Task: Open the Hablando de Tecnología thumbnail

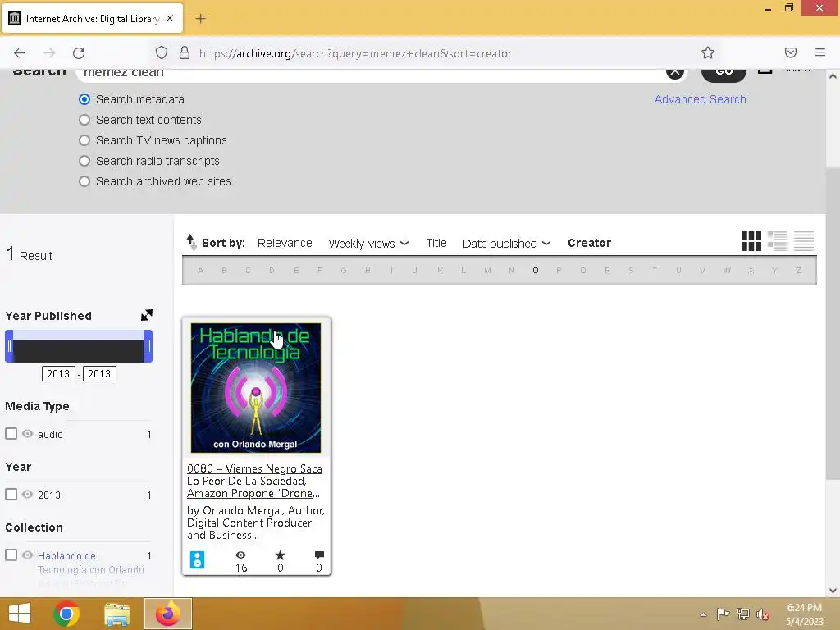Action: pyautogui.click(x=256, y=388)
